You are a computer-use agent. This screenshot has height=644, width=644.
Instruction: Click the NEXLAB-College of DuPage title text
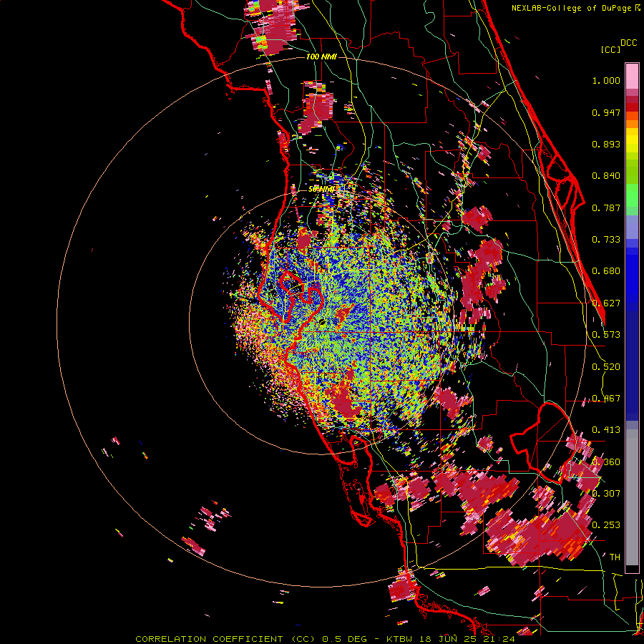[572, 8]
